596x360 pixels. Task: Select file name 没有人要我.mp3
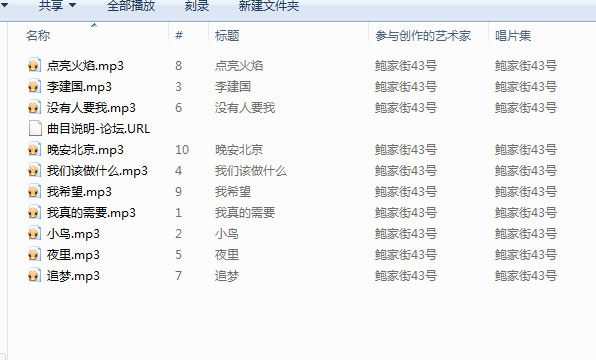91,108
